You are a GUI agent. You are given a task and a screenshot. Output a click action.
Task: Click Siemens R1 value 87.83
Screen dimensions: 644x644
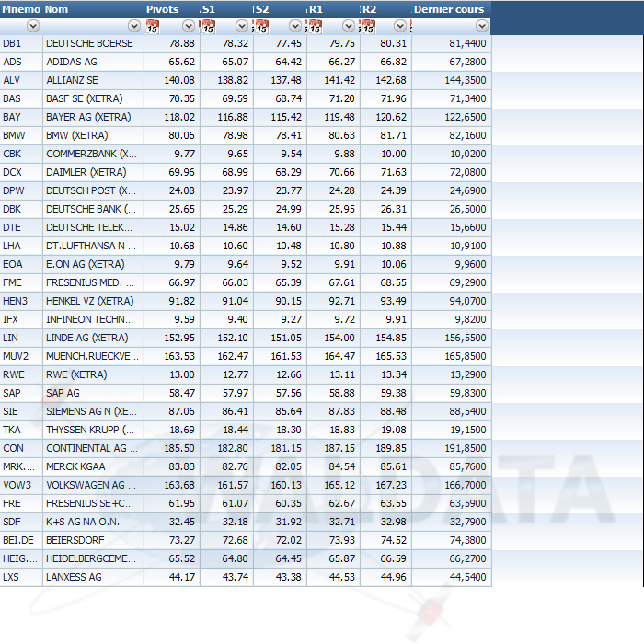[x=333, y=411]
